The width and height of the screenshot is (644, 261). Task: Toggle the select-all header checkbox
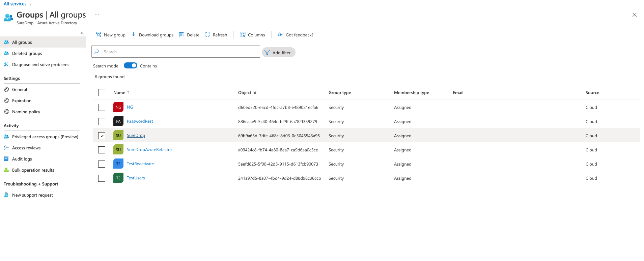click(x=102, y=92)
